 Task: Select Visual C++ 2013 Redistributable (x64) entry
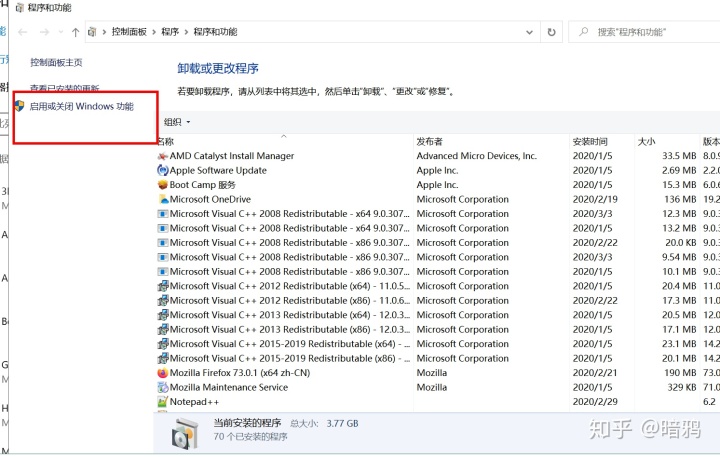click(290, 315)
